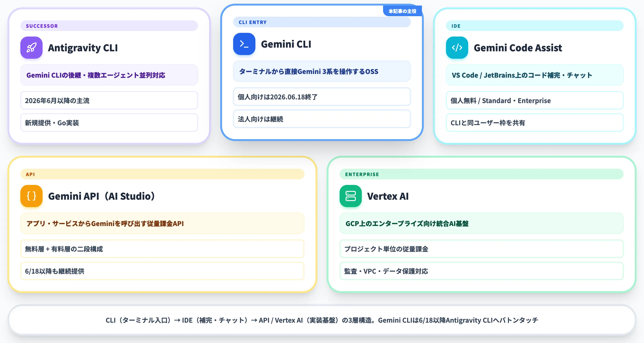Click the '新規提供・Go実装' row
Image resolution: width=644 pixels, height=343 pixels.
[109, 123]
